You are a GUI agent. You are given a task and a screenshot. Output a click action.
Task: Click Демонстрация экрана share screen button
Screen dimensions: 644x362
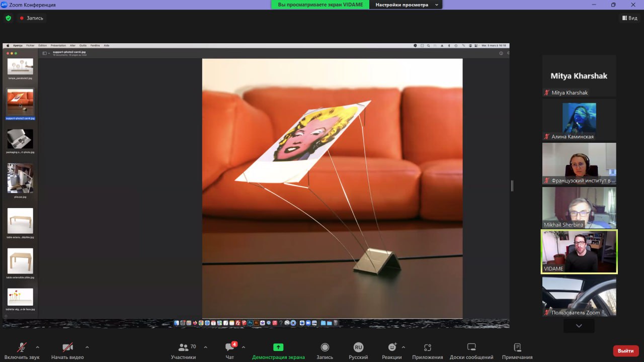click(x=278, y=351)
